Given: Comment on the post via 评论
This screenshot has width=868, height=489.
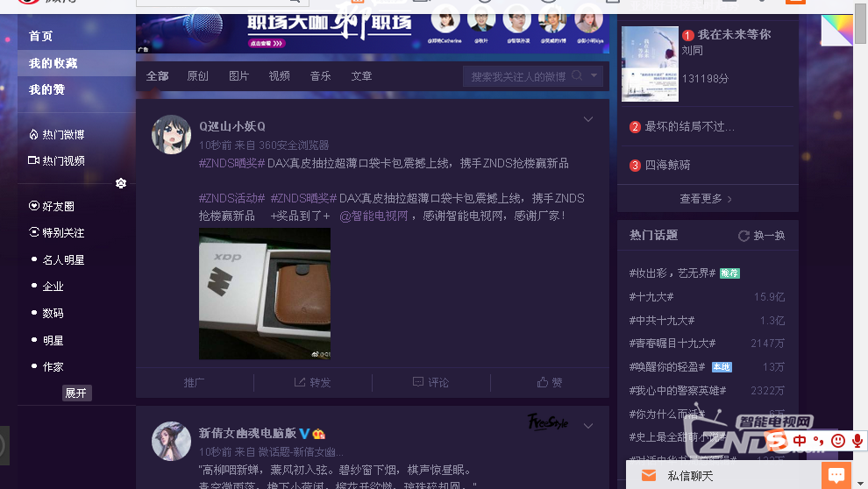Looking at the screenshot, I should coord(430,383).
